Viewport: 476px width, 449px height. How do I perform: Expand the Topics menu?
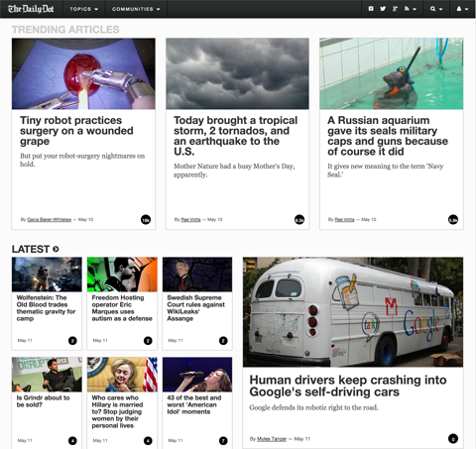tap(84, 9)
